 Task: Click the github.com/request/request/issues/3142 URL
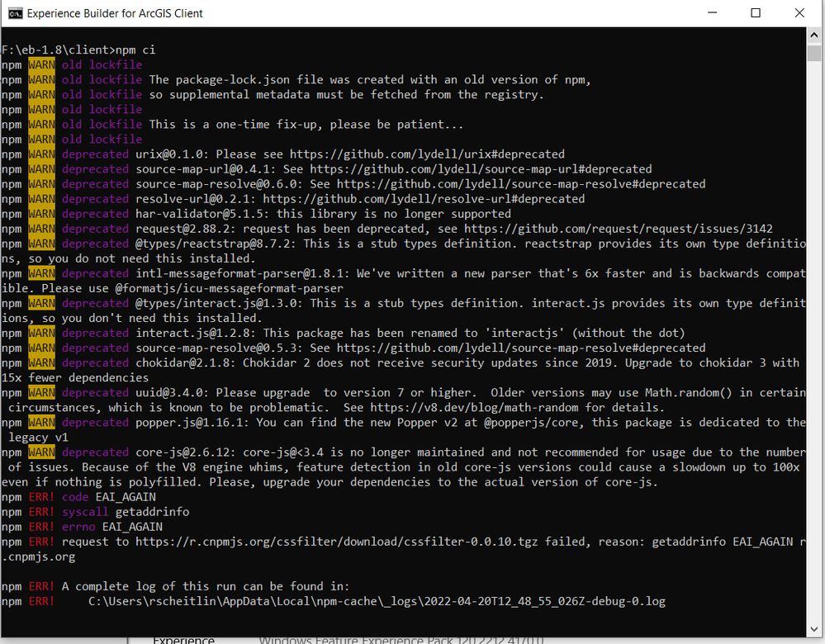pos(619,229)
